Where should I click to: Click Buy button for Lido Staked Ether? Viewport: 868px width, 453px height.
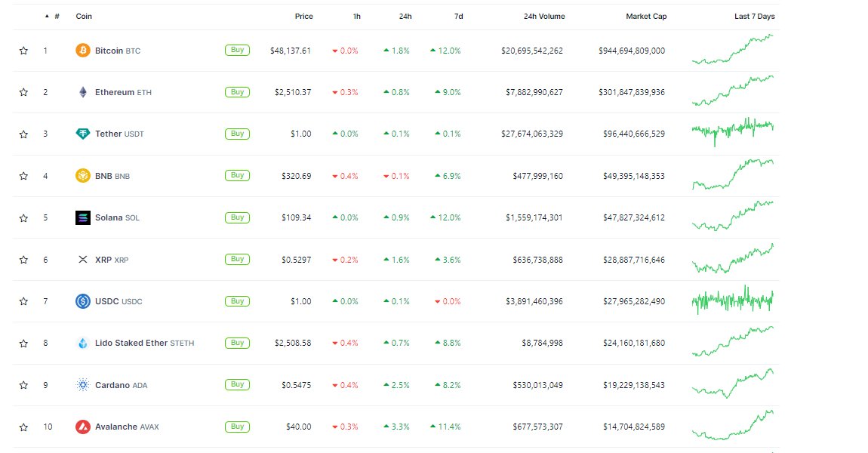[237, 343]
